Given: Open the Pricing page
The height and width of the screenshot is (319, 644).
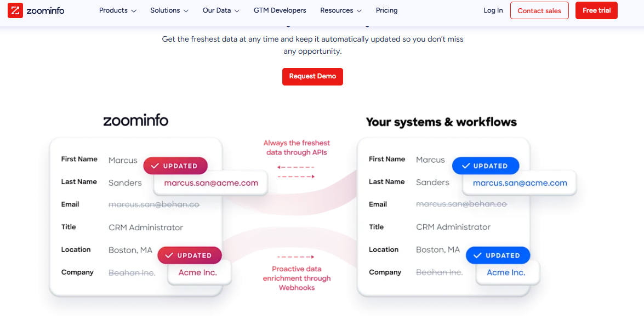Looking at the screenshot, I should tap(386, 10).
